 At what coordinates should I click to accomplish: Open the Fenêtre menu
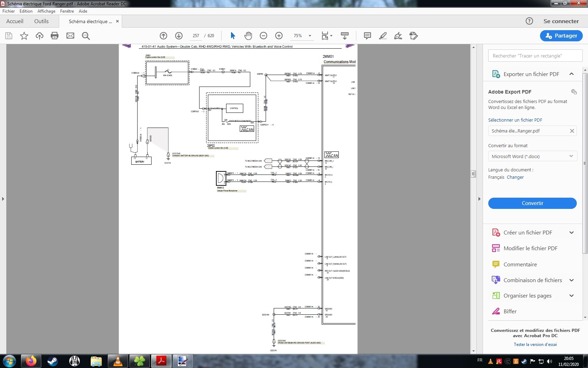[x=67, y=11]
